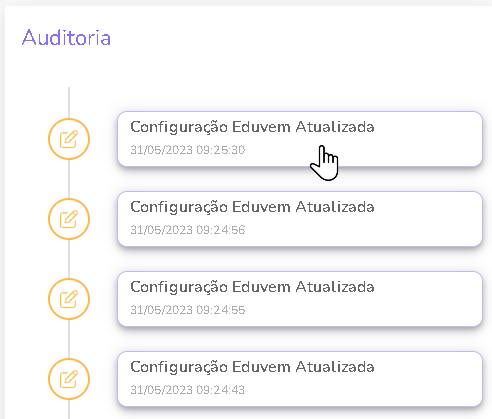Select the edit icon beside the 09:24:55 entry

pyautogui.click(x=69, y=299)
